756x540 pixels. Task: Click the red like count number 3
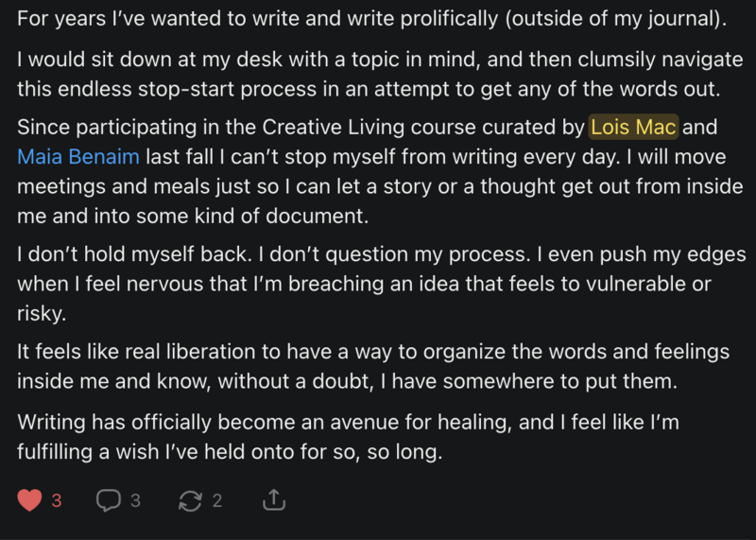pos(57,500)
